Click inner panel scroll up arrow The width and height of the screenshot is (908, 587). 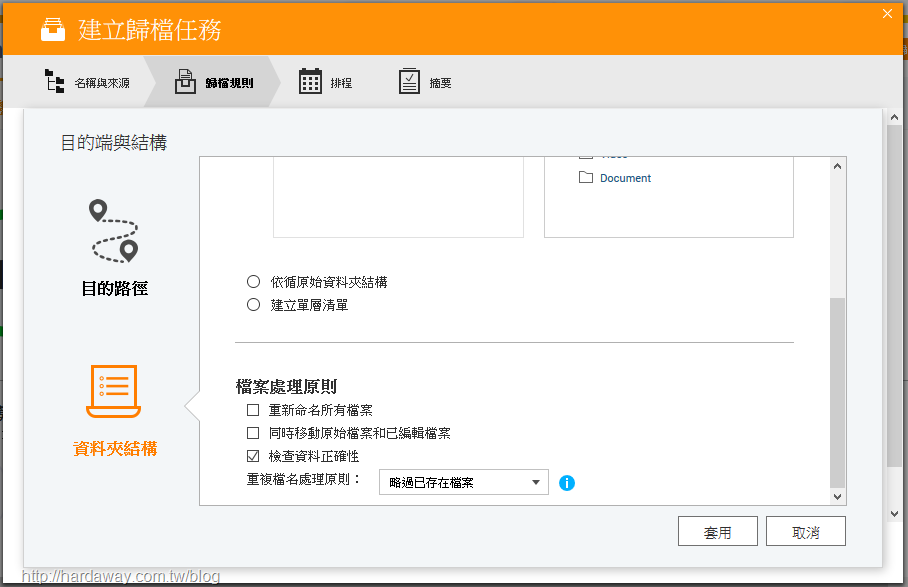pos(837,167)
